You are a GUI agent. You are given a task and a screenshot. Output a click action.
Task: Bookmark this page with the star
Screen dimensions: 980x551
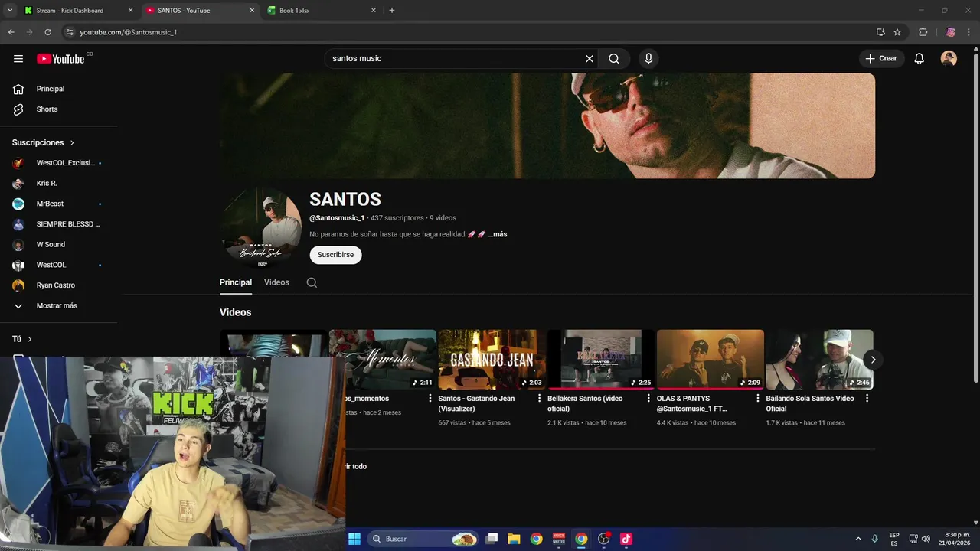(x=897, y=32)
